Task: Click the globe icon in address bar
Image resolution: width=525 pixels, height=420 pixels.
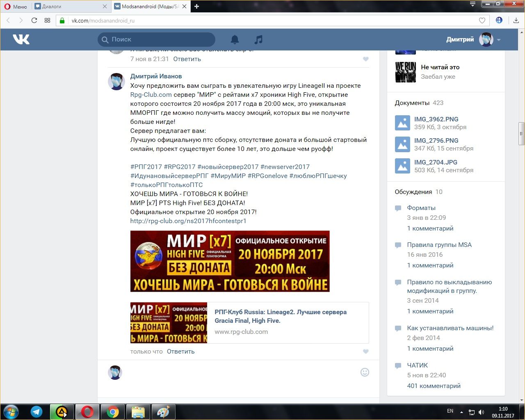Action: click(x=499, y=20)
